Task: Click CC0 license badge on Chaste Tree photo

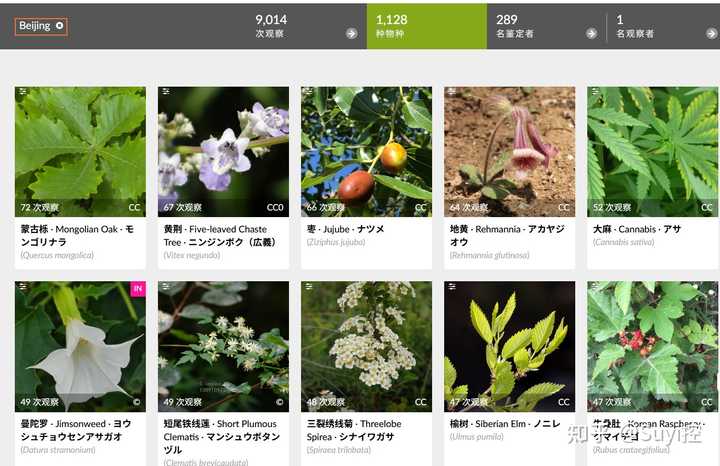Action: 275,208
